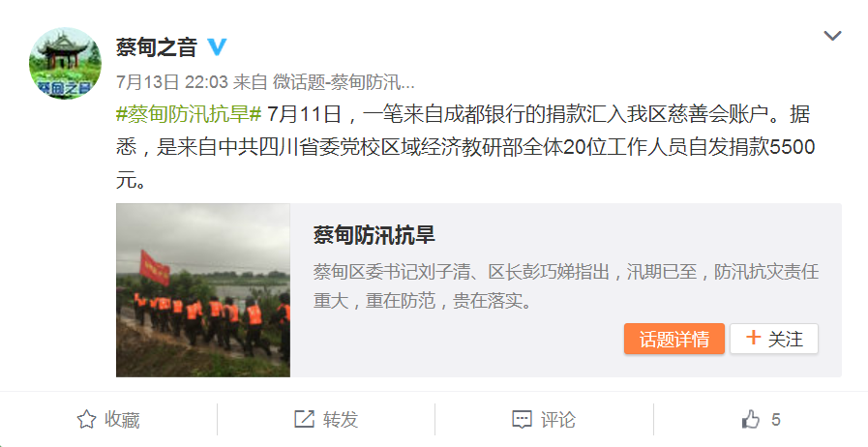Like the post with thumbs-up icon
Image resolution: width=868 pixels, height=447 pixels.
[750, 419]
